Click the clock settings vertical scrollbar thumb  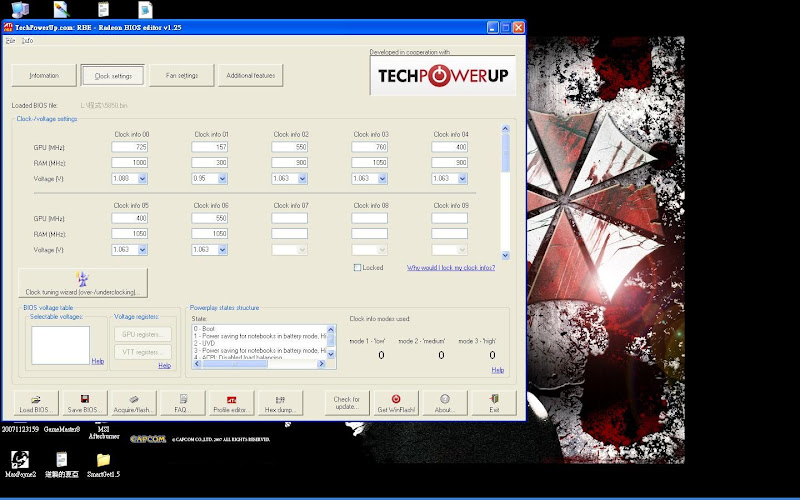505,153
